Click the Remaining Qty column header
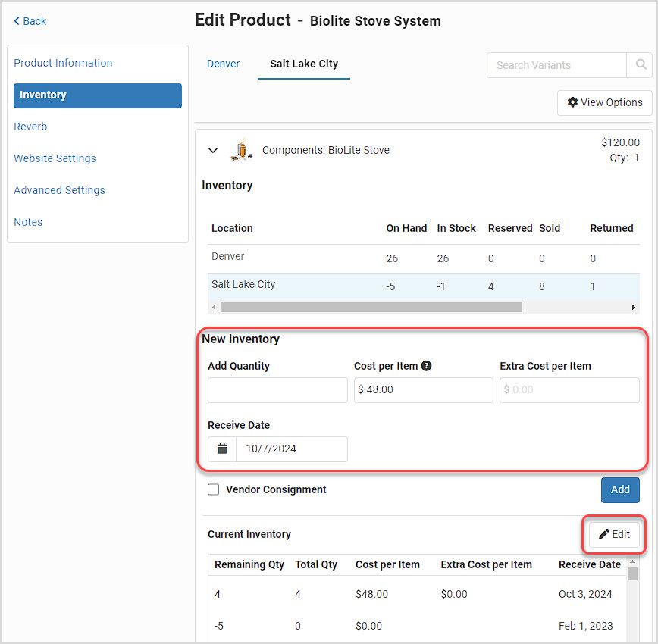Viewport: 658px width, 644px height. 249,564
